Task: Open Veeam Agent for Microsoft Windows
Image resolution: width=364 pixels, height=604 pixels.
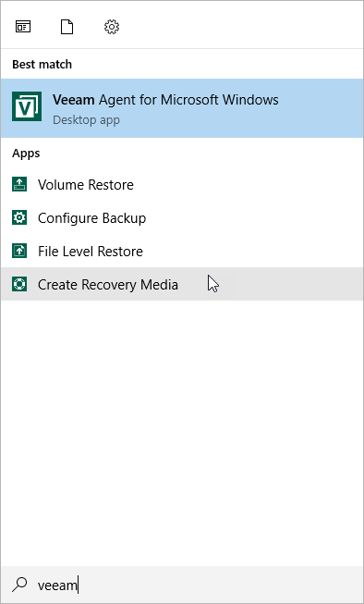Action: (x=182, y=108)
